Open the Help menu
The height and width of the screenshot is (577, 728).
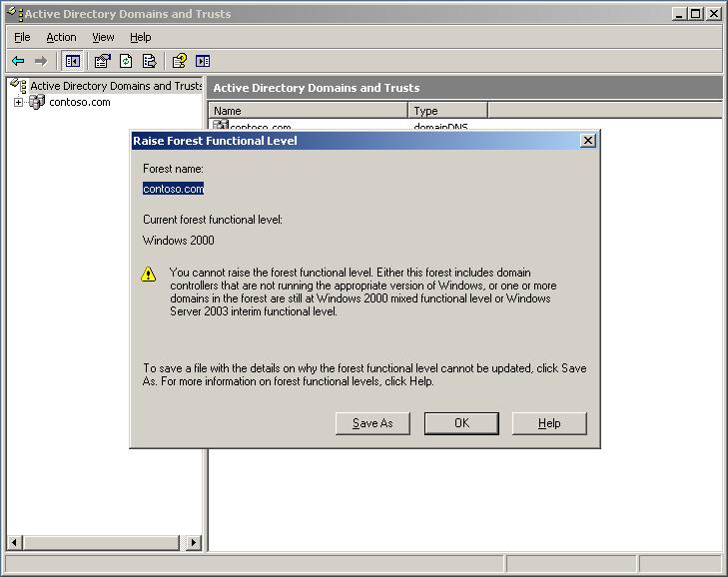(140, 37)
